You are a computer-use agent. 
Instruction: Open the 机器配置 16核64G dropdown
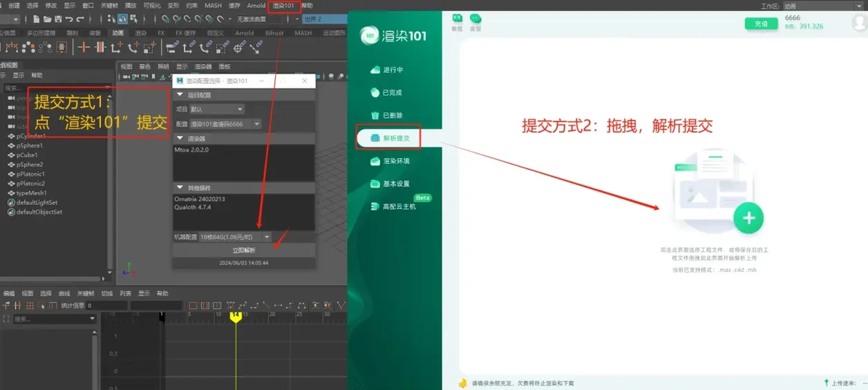coord(234,236)
